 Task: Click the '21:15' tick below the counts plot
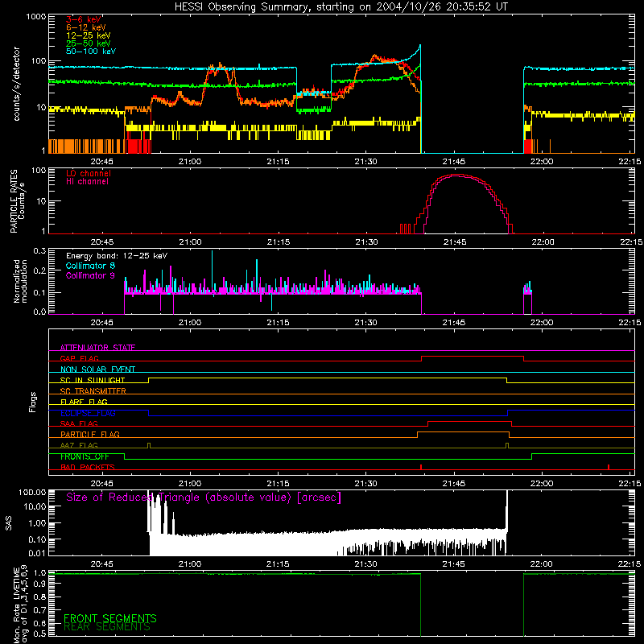pyautogui.click(x=278, y=161)
